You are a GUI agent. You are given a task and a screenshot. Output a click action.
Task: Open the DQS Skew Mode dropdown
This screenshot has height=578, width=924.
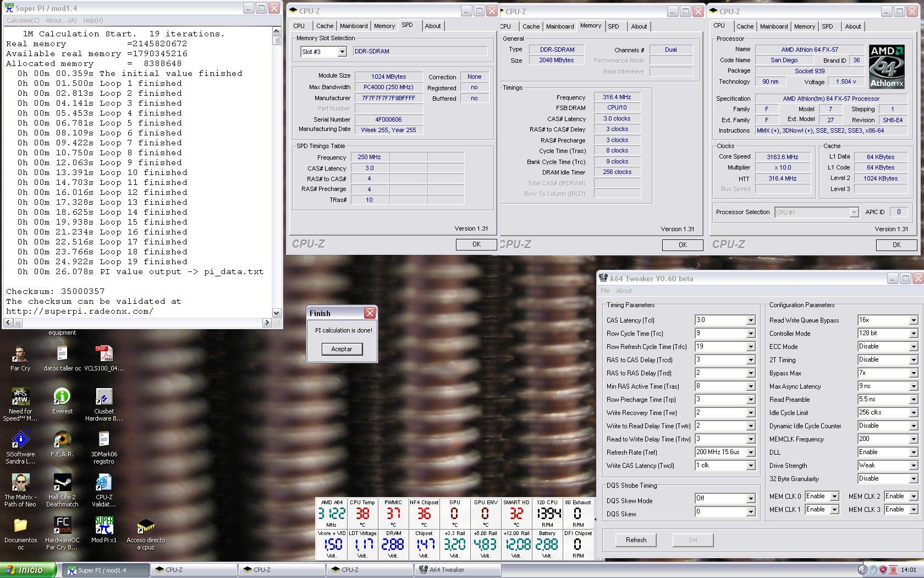(750, 499)
